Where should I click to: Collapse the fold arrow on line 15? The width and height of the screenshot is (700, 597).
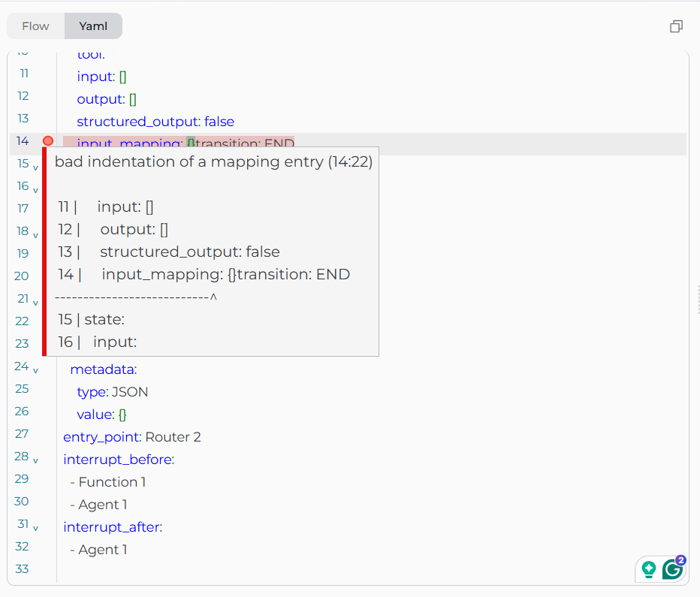coord(35,167)
